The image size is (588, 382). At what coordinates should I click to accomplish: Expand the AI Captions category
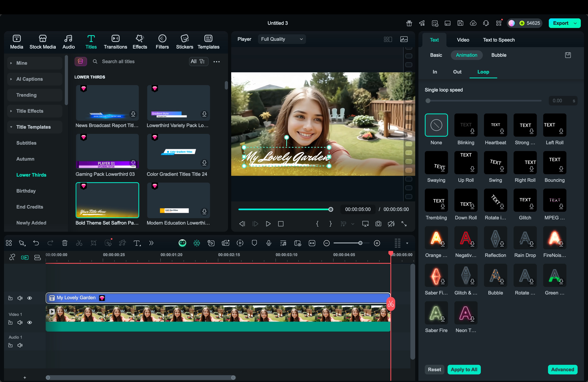pos(29,79)
